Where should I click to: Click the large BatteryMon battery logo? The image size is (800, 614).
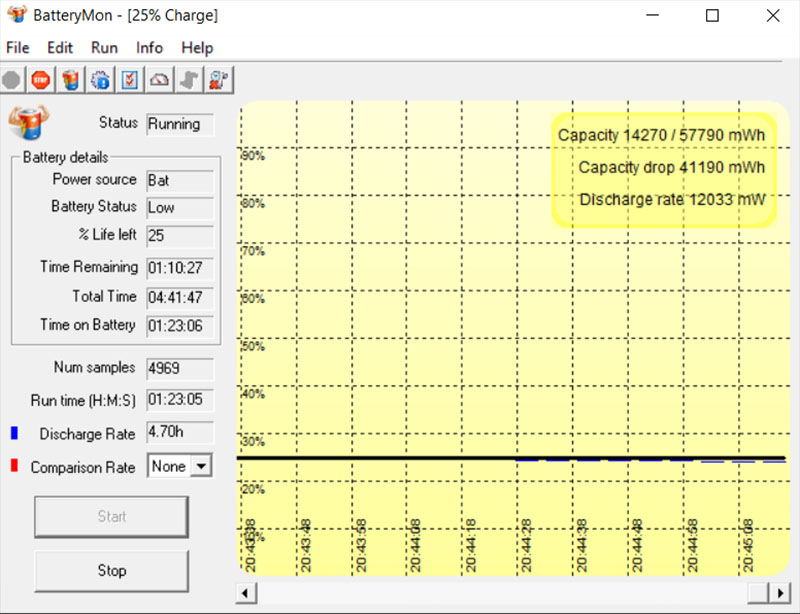point(28,122)
